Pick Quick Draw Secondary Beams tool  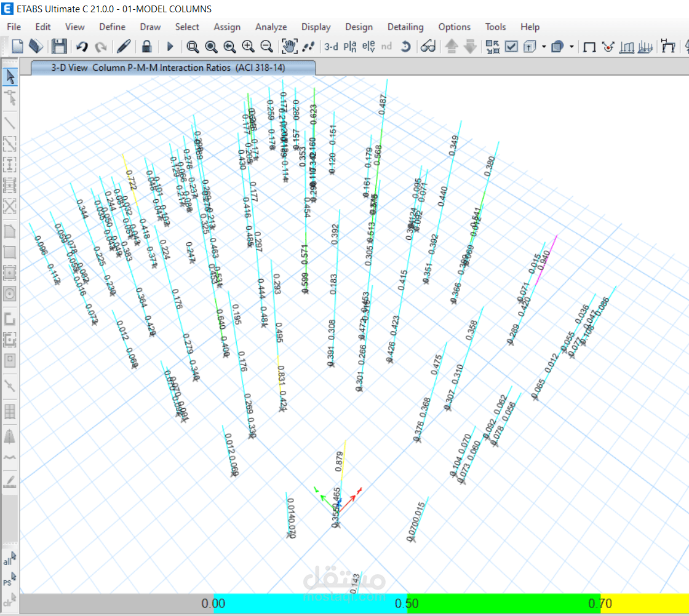click(10, 185)
